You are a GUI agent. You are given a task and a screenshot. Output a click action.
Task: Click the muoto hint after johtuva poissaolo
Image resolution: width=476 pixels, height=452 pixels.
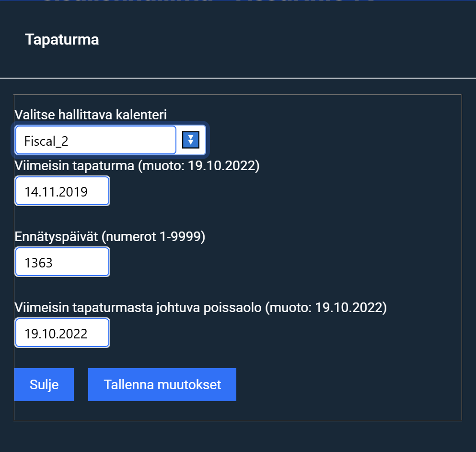[x=327, y=307]
